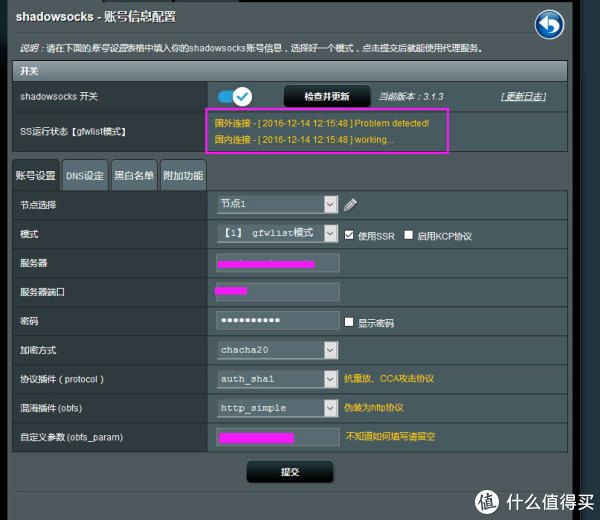Click the 抗重放、CCA攻击协议 hint text

tap(389, 378)
